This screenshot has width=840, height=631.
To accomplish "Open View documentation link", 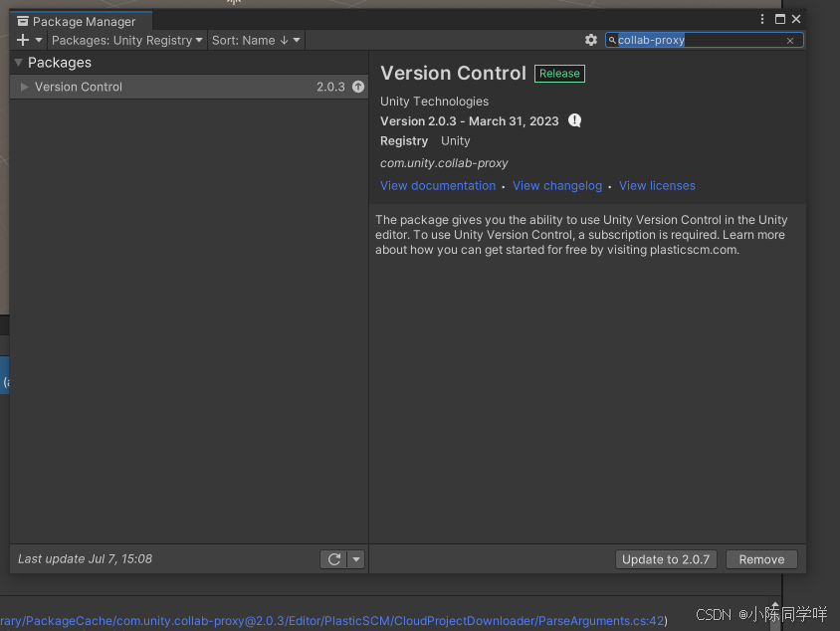I will (438, 186).
